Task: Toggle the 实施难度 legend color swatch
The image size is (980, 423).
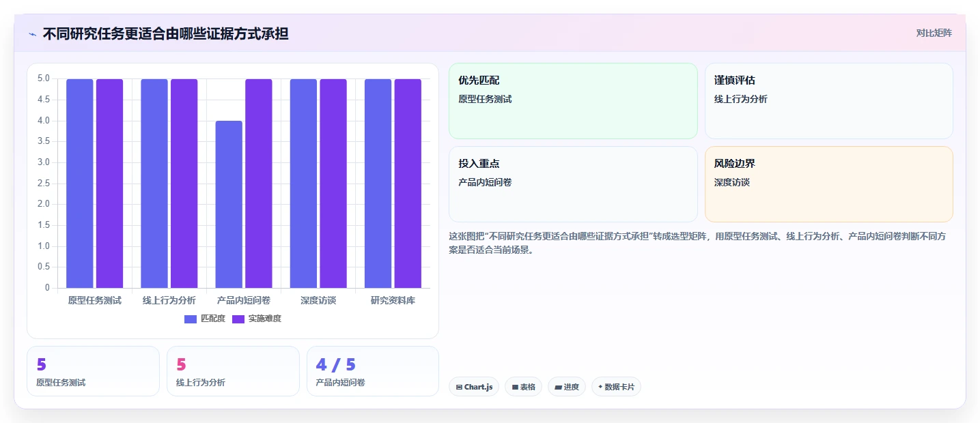Action: [x=239, y=319]
